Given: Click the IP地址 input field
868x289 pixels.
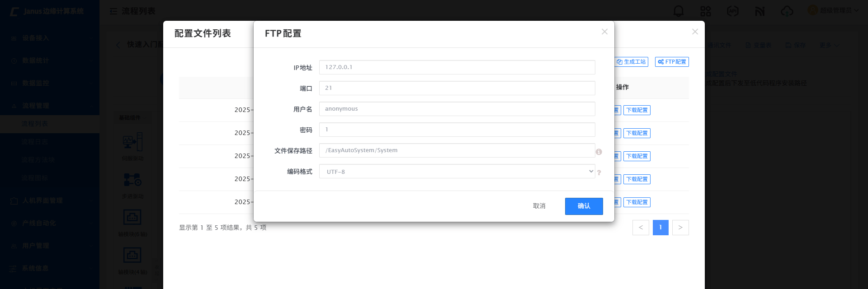Looking at the screenshot, I should (x=457, y=67).
